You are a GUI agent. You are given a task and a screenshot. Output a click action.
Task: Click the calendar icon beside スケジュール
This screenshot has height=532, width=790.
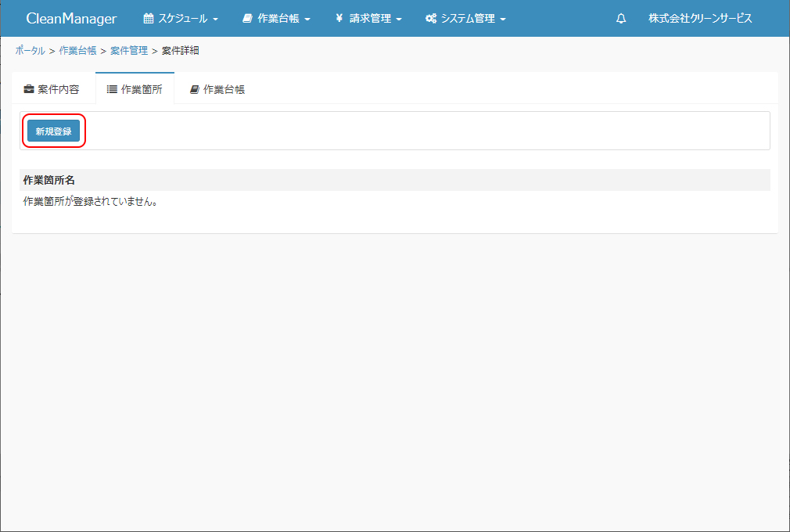(149, 19)
